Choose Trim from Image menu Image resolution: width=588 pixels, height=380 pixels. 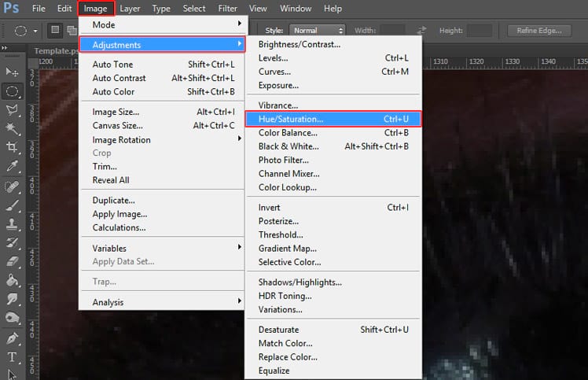(x=162, y=166)
